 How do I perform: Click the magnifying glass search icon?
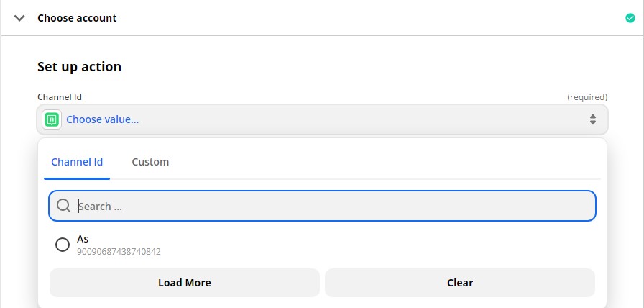pyautogui.click(x=64, y=206)
